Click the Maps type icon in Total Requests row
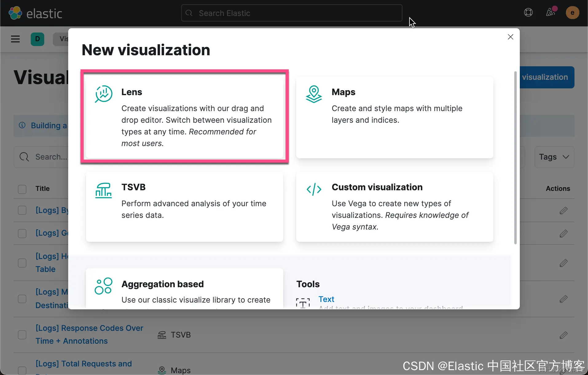The image size is (588, 375). coord(162,370)
